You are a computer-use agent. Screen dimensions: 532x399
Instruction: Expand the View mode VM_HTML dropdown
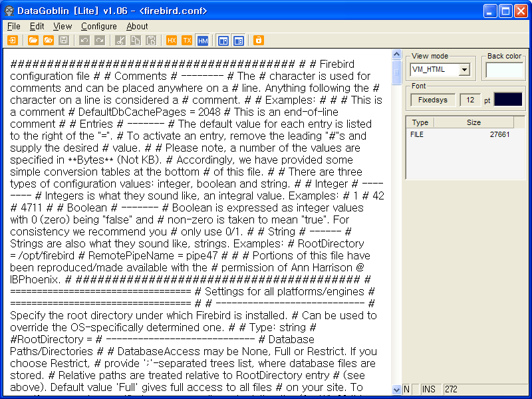point(464,69)
